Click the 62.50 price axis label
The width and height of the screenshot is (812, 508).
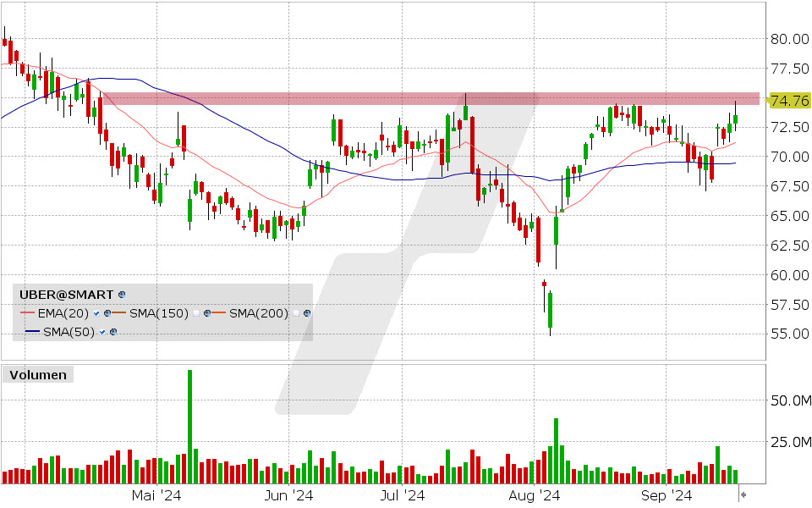tap(790, 246)
